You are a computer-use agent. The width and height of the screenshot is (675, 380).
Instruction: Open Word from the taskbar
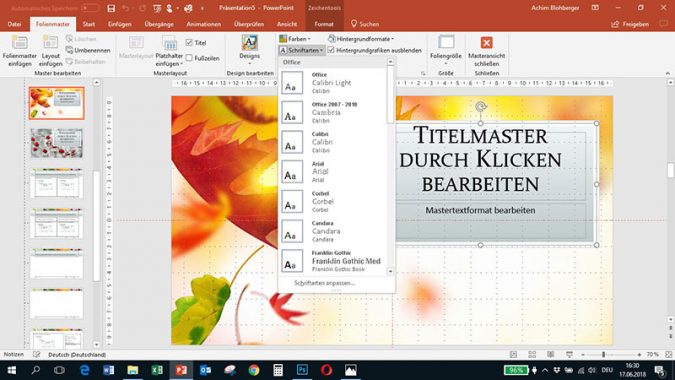point(108,370)
